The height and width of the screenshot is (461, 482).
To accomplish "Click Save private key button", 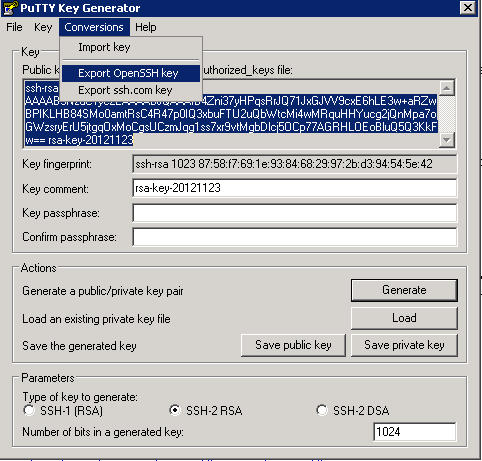I will tap(404, 345).
